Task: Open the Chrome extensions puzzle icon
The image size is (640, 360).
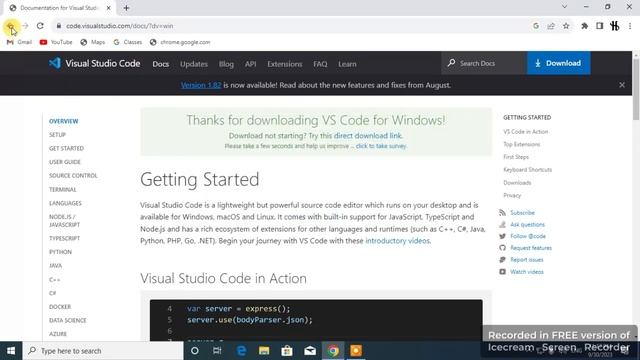Action: pos(584,26)
